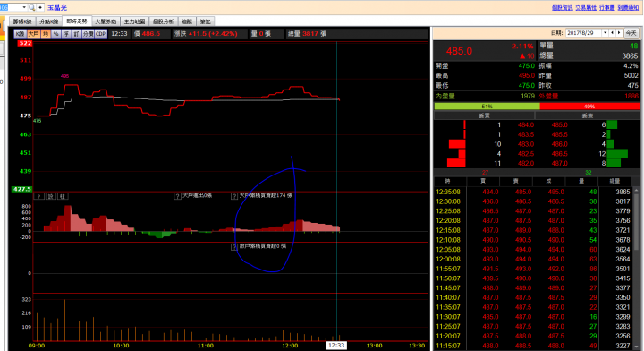This screenshot has height=351, width=644.
Task: Click the small dot button beside the search icon
Action: [40, 7]
